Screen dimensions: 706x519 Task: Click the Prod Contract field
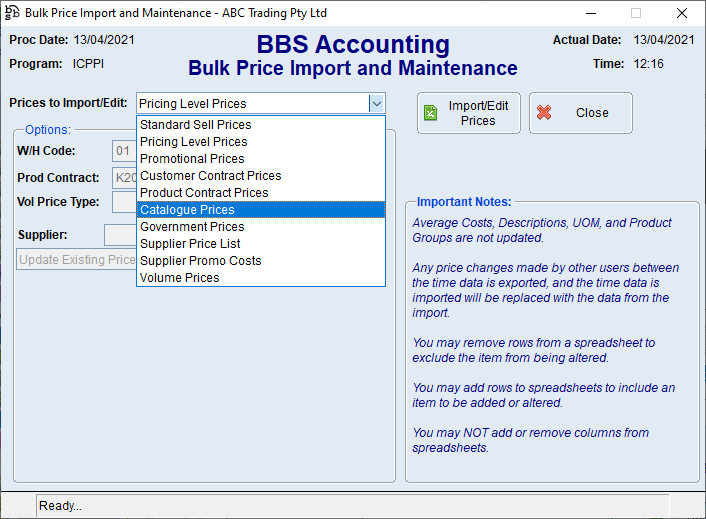click(124, 178)
